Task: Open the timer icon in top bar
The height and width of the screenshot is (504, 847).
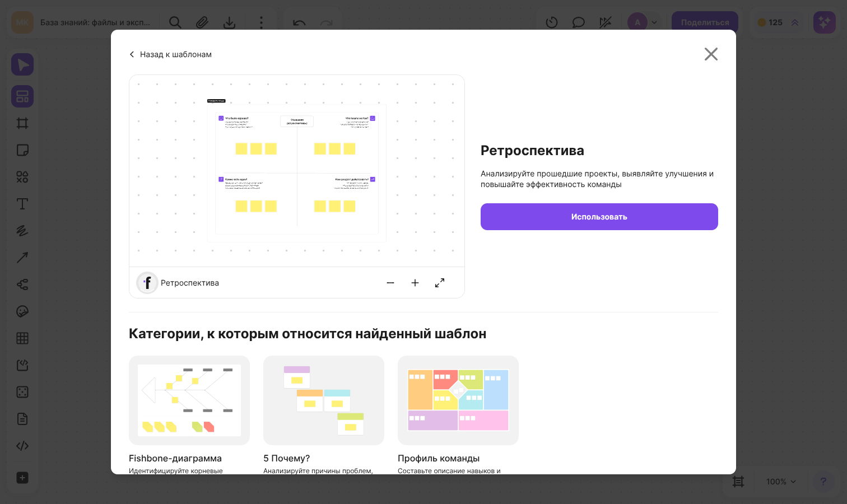Action: [552, 22]
